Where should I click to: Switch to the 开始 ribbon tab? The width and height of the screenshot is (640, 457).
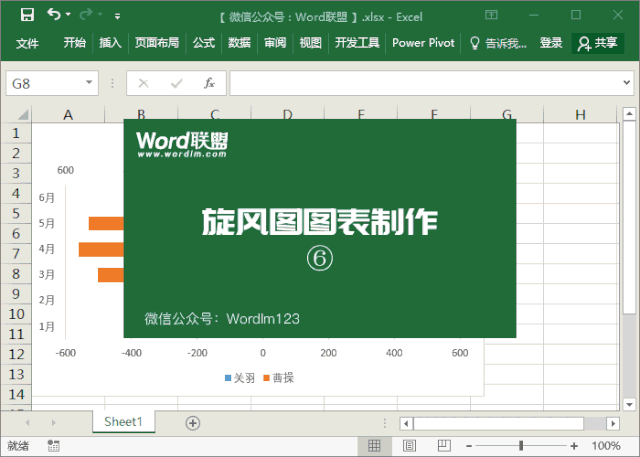click(75, 43)
